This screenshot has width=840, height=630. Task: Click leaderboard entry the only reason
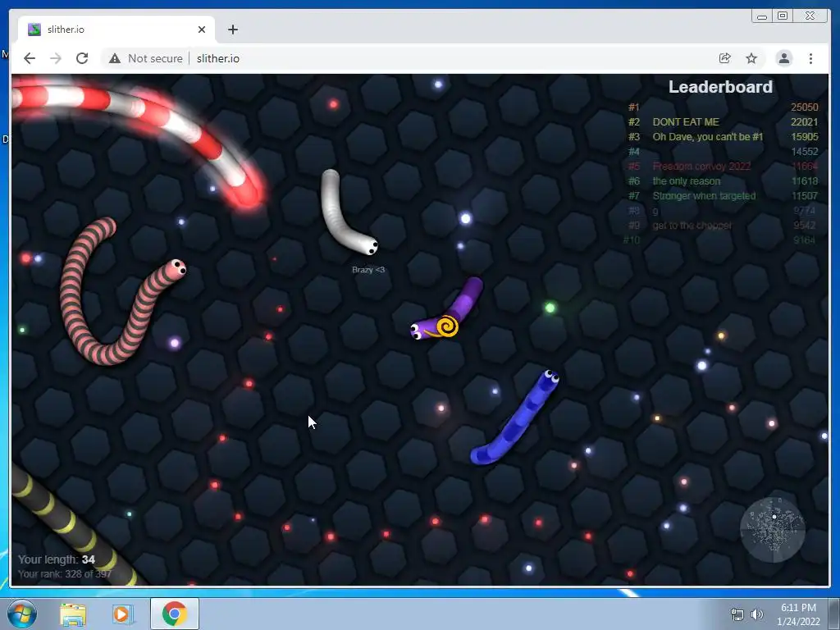(x=687, y=181)
